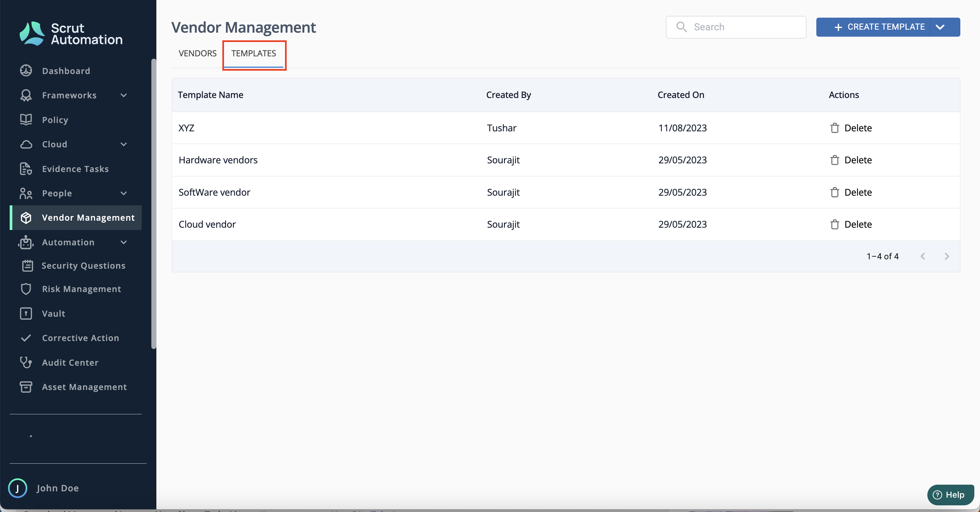Viewport: 980px width, 512px height.
Task: Click the Created By column header
Action: [508, 95]
